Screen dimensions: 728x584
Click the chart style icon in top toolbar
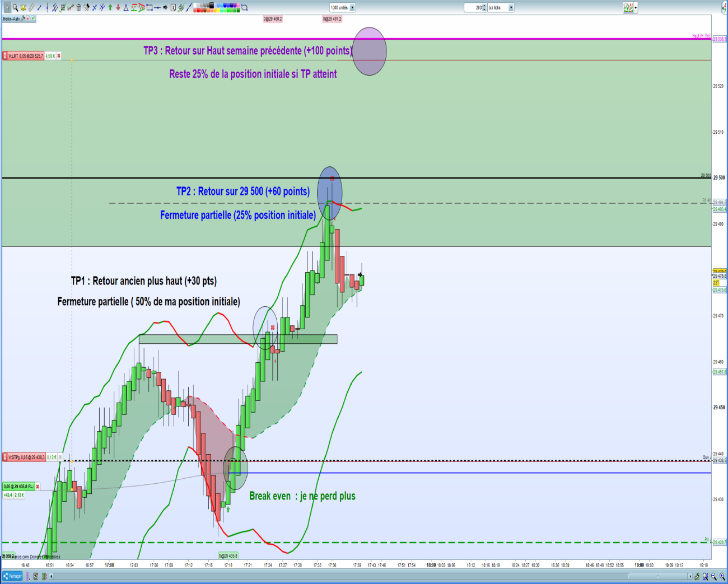[x=628, y=8]
